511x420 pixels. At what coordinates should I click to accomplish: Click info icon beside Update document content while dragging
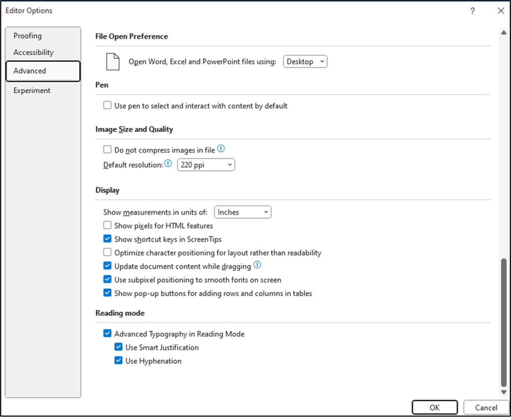[257, 265]
